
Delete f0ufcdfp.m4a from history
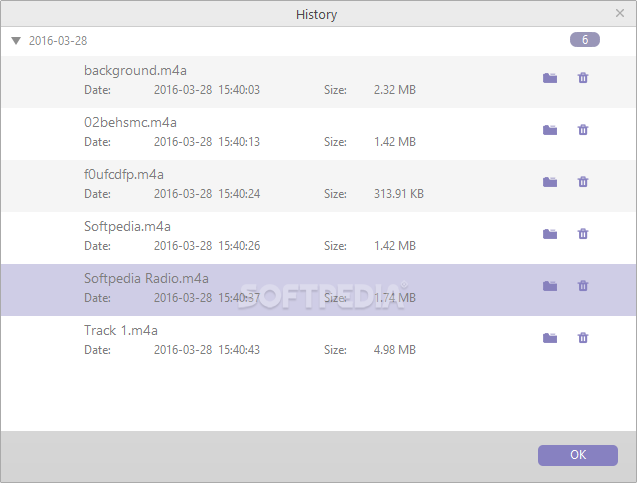coord(583,182)
